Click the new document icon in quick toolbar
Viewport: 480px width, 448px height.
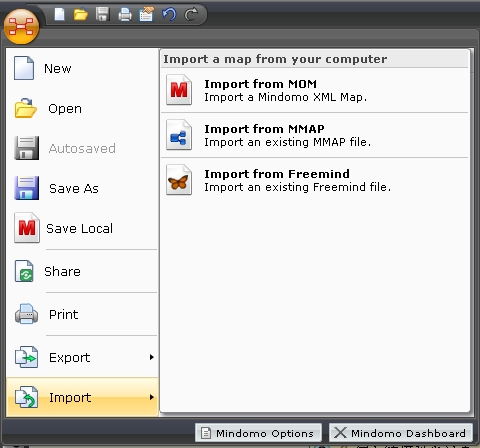click(x=59, y=14)
